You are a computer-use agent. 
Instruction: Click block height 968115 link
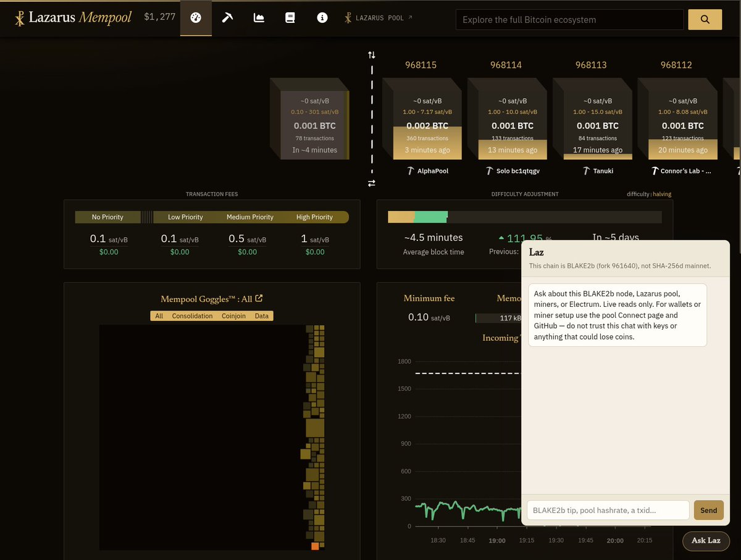coord(421,65)
